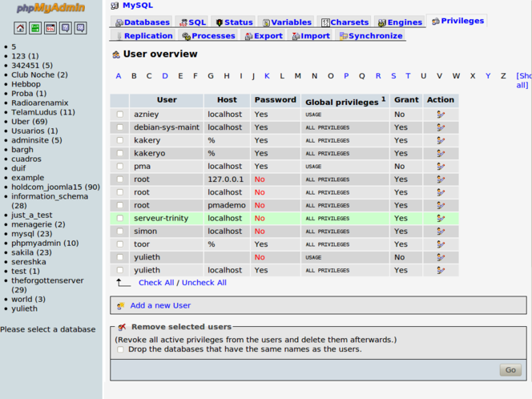Switch to the Variables tab

287,22
